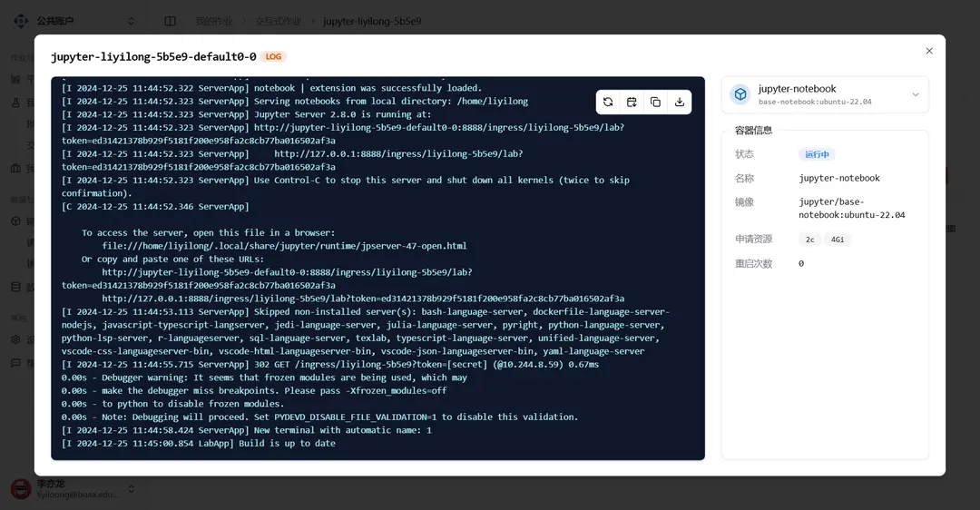The width and height of the screenshot is (980, 510).
Task: Click the orange LOG badge
Action: (273, 56)
